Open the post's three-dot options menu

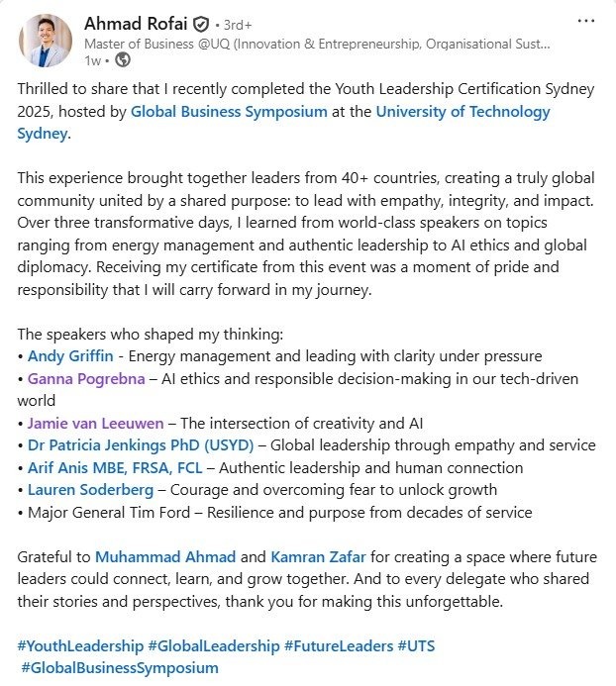pos(587,22)
